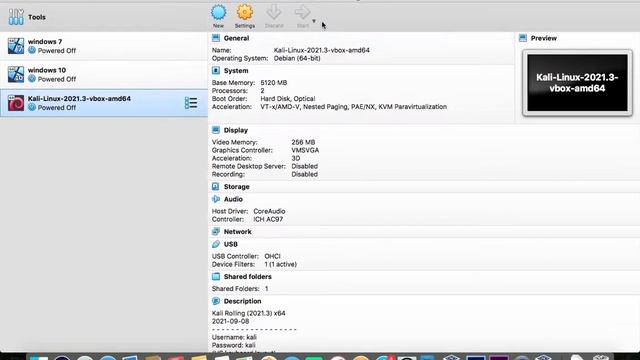Click the Kali Rolling (2021.3) x64 description line
The image size is (640, 360).
click(x=249, y=313)
